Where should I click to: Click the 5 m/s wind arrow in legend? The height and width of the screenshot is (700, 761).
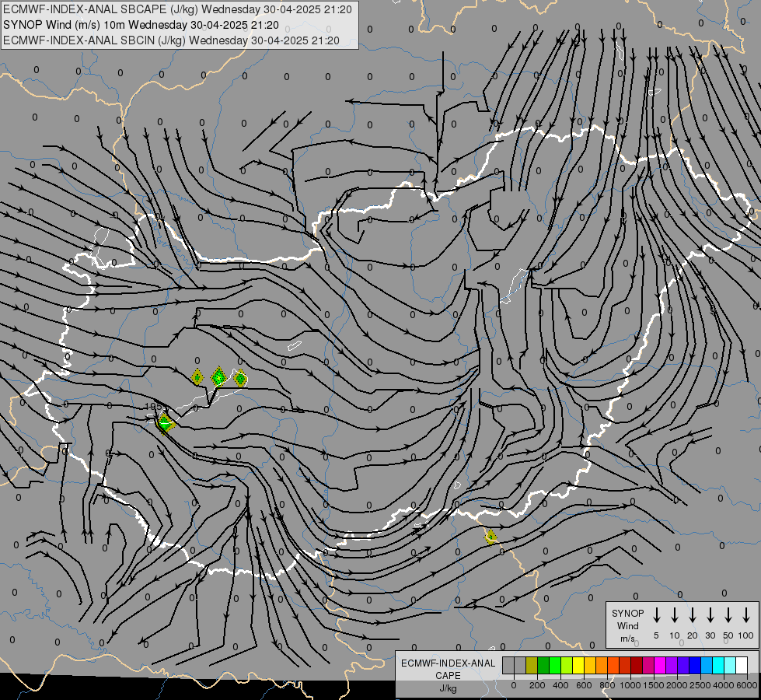click(656, 614)
